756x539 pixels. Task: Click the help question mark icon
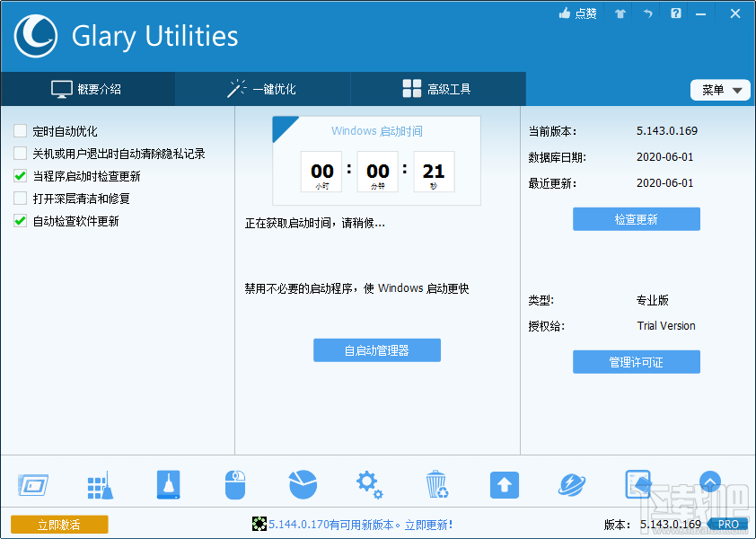pos(676,13)
